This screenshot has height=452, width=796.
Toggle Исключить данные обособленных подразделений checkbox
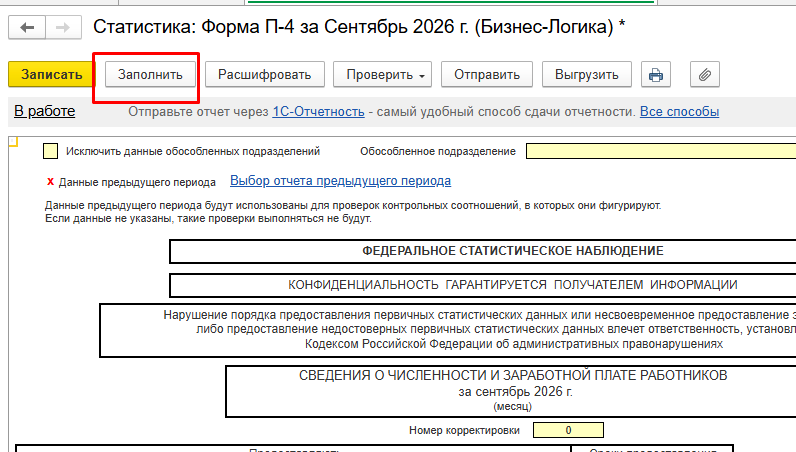50,151
